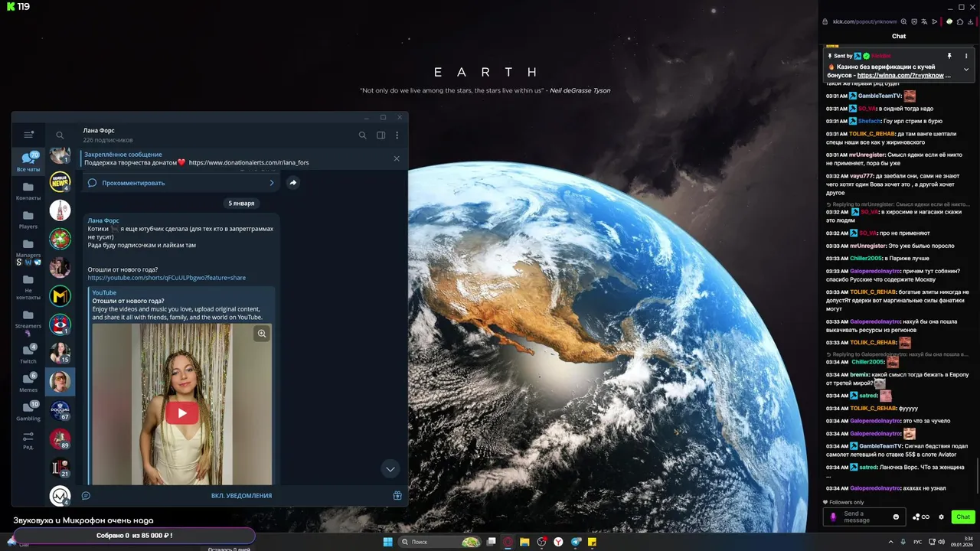Open chat with yellow M avatar

point(60,295)
